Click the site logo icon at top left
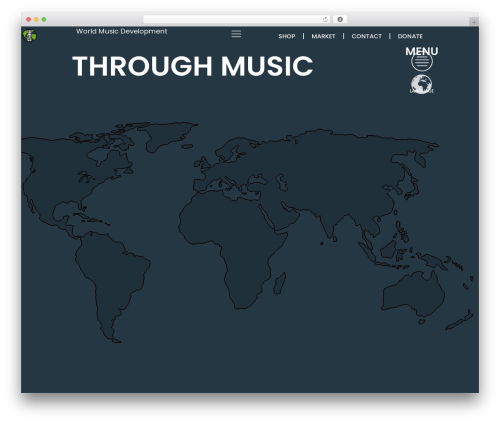The width and height of the screenshot is (500, 423). pyautogui.click(x=30, y=35)
